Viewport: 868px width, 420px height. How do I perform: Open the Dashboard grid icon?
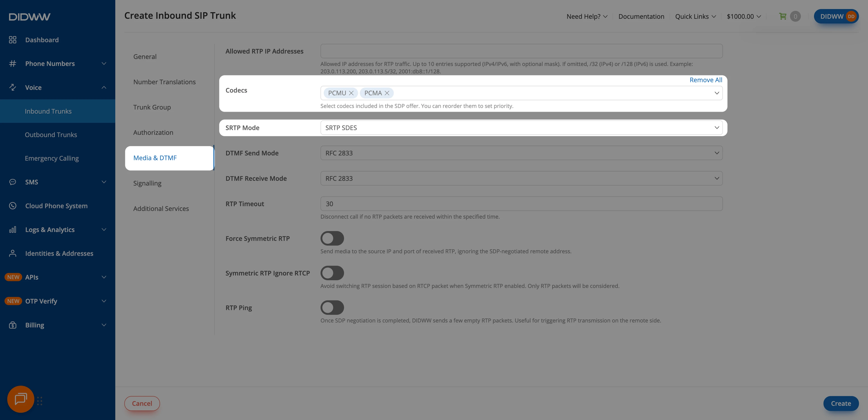[x=12, y=40]
